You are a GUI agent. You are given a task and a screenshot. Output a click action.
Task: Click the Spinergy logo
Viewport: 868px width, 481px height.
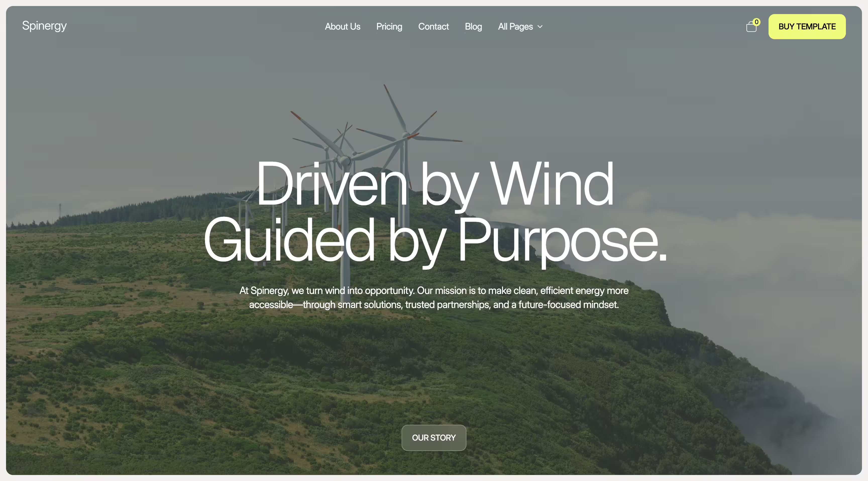click(x=44, y=26)
